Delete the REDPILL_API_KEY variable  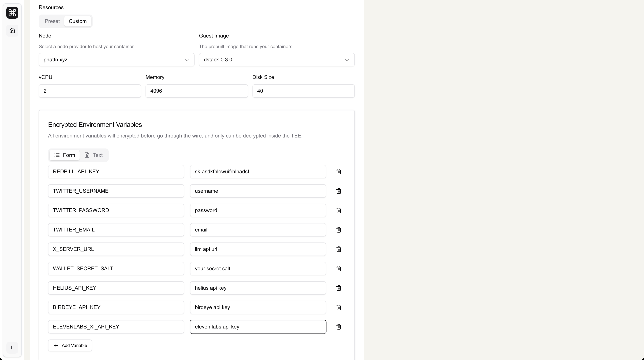click(339, 172)
